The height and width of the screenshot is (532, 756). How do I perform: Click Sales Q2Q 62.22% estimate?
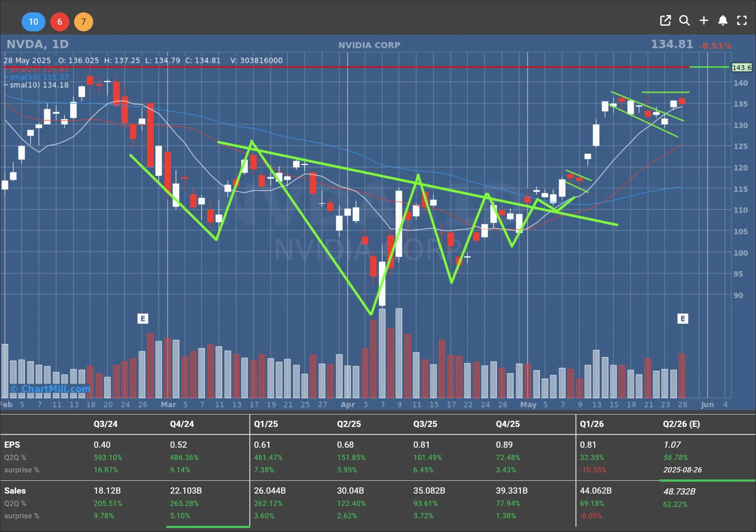click(675, 504)
